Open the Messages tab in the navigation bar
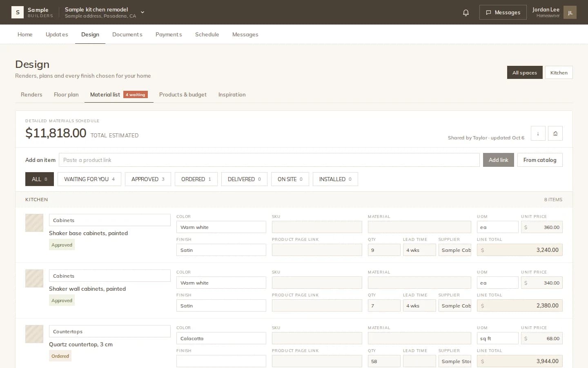Image resolution: width=588 pixels, height=368 pixels. click(x=245, y=34)
